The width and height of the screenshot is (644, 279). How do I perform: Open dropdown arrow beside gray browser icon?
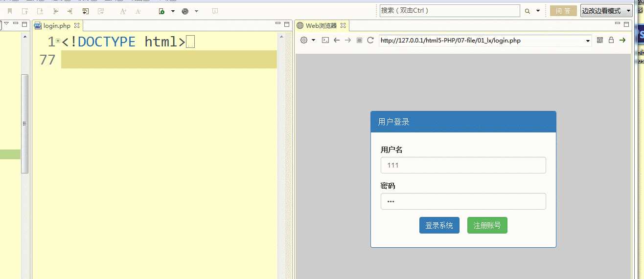coord(196,11)
